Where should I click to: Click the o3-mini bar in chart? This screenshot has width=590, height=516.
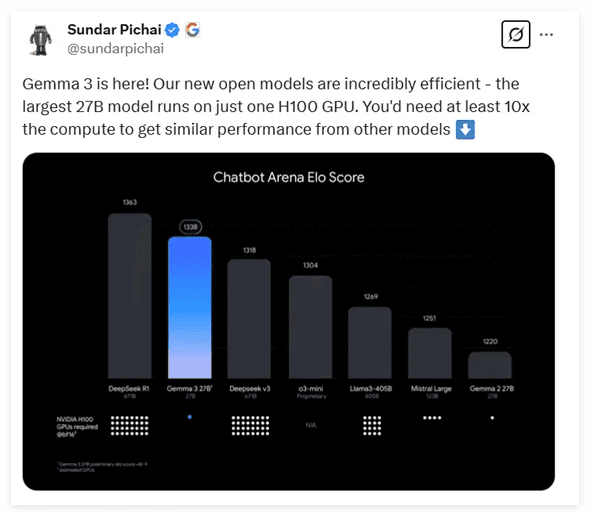[x=310, y=327]
